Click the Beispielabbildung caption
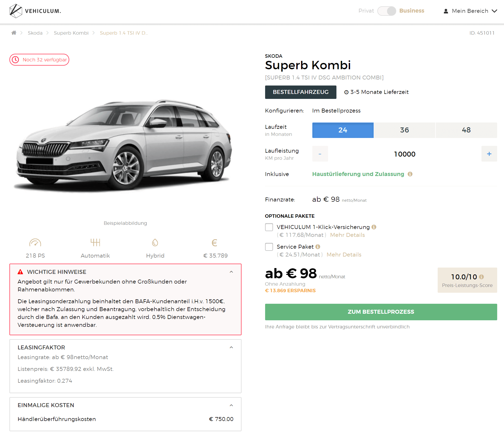The image size is (504, 437). tap(125, 223)
